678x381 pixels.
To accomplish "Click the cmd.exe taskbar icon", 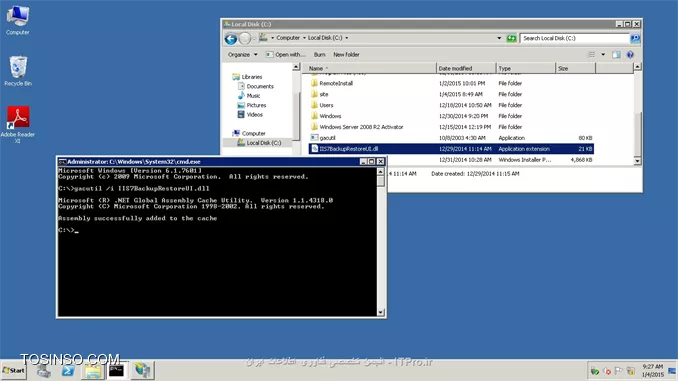I will (116, 371).
